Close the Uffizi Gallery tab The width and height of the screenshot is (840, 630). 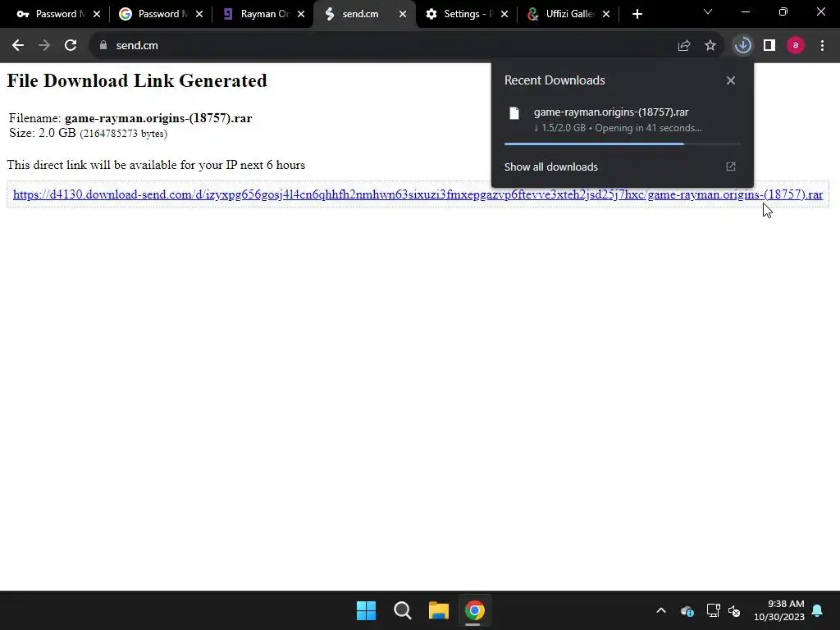click(606, 14)
